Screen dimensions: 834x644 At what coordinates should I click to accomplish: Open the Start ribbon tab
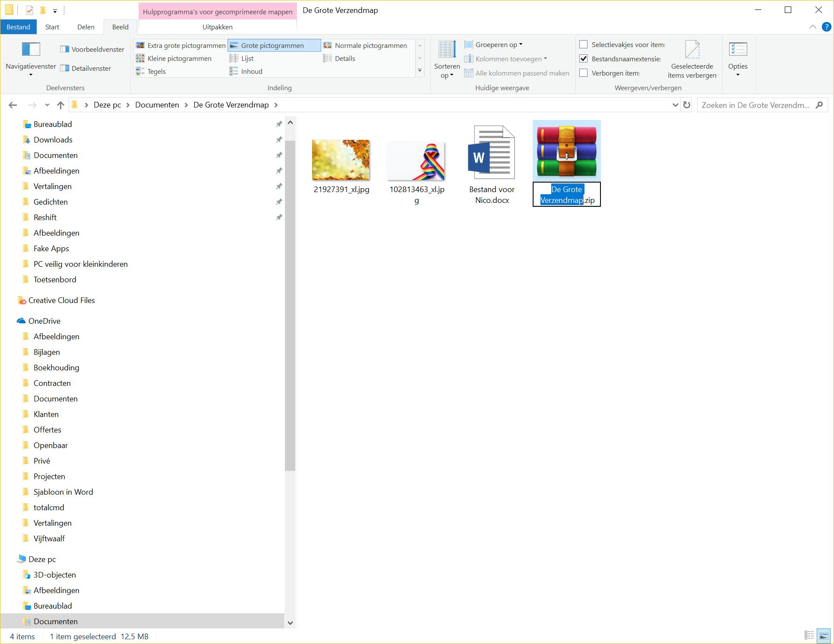(52, 27)
